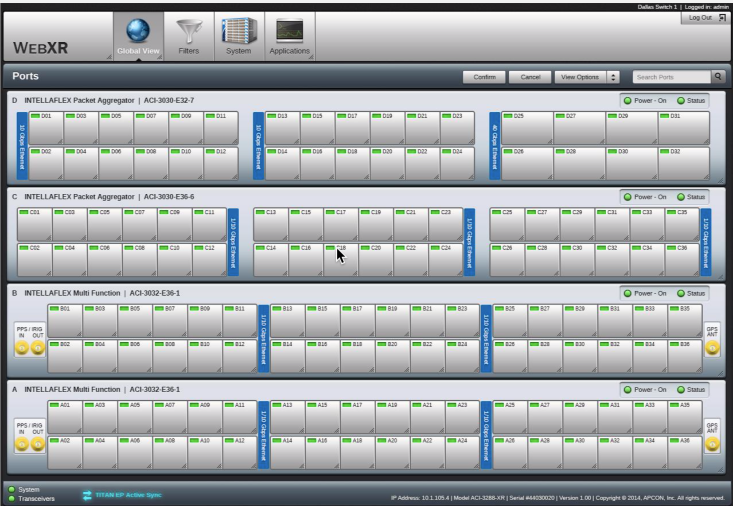
Task: Select port C23
Action: [x=446, y=224]
